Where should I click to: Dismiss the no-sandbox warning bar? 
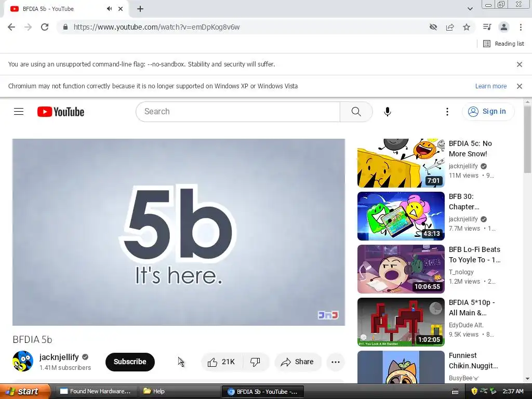[519, 64]
